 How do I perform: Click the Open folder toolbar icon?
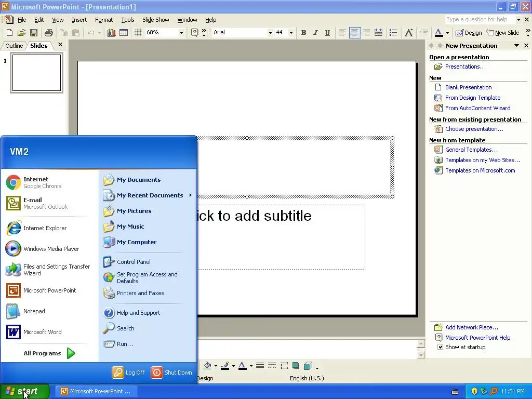click(22, 33)
